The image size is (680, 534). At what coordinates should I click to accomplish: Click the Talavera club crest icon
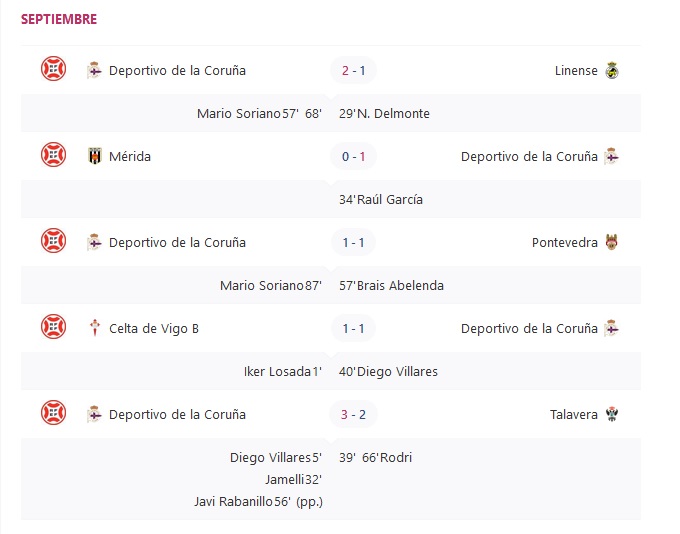pyautogui.click(x=612, y=415)
